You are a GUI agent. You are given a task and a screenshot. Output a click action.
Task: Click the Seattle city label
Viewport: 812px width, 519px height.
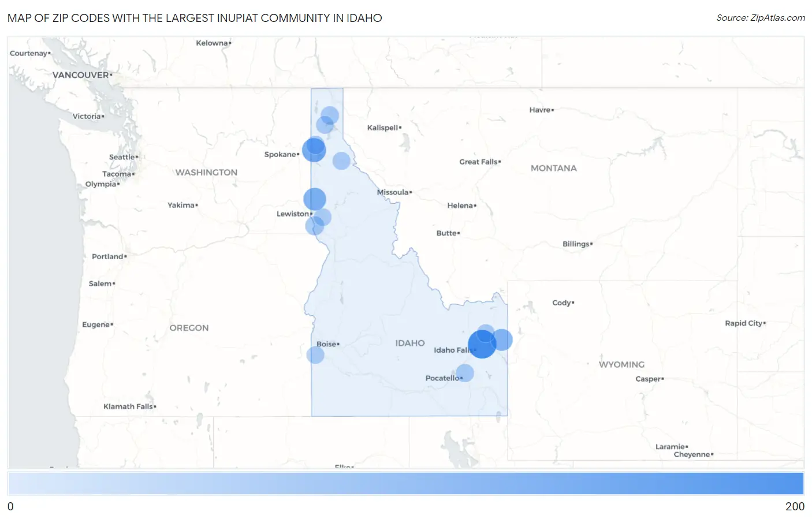[122, 157]
